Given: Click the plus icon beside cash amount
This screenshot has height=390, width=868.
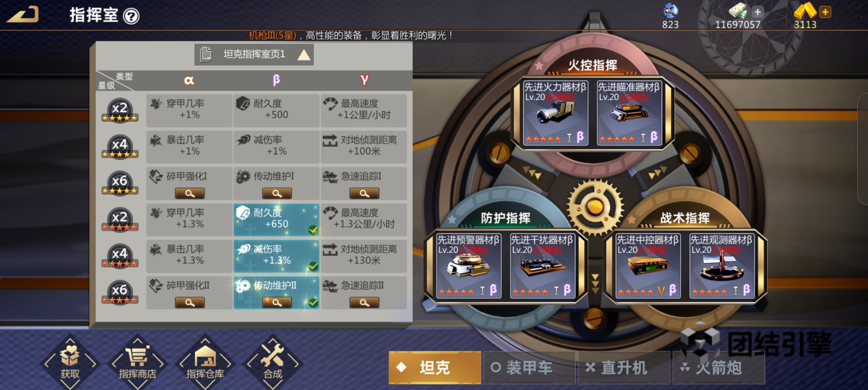Looking at the screenshot, I should (757, 12).
